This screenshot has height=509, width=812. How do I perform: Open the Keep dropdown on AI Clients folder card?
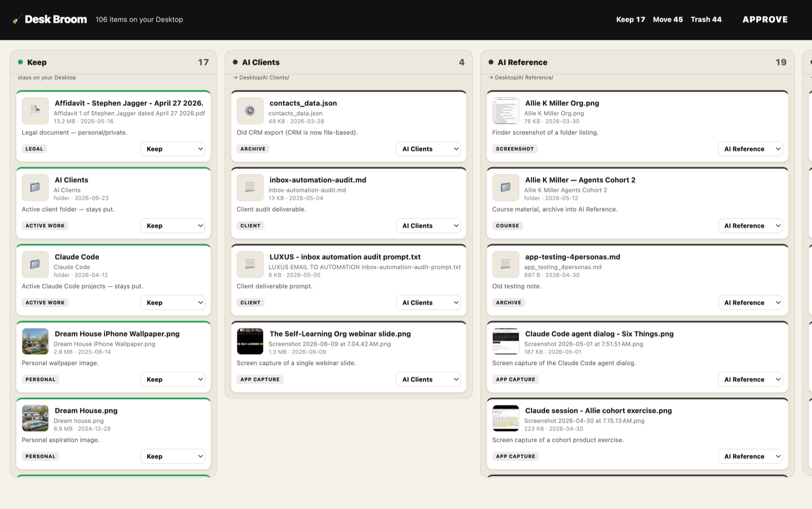pyautogui.click(x=173, y=226)
